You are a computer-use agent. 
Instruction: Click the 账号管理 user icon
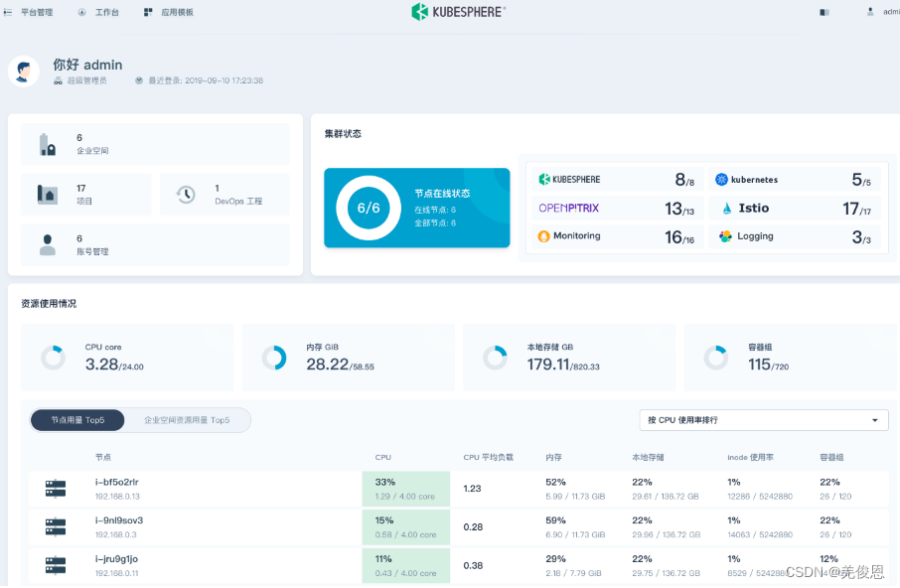point(48,244)
